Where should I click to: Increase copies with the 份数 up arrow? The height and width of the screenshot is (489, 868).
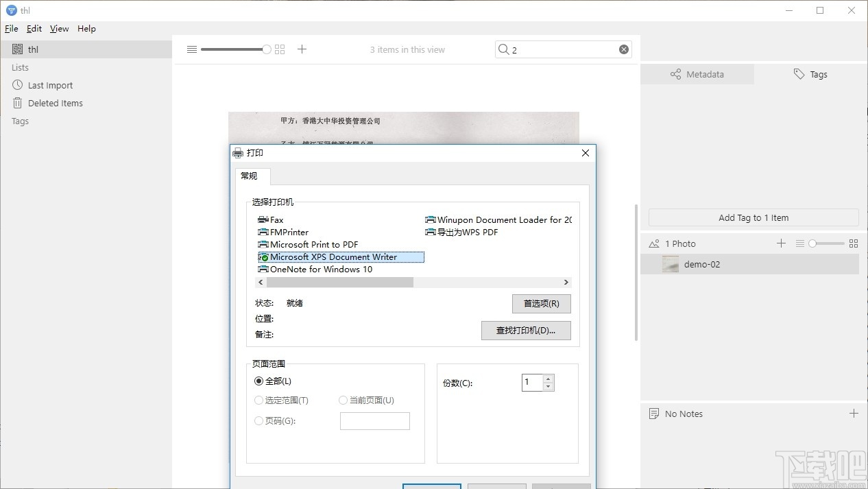pyautogui.click(x=547, y=379)
